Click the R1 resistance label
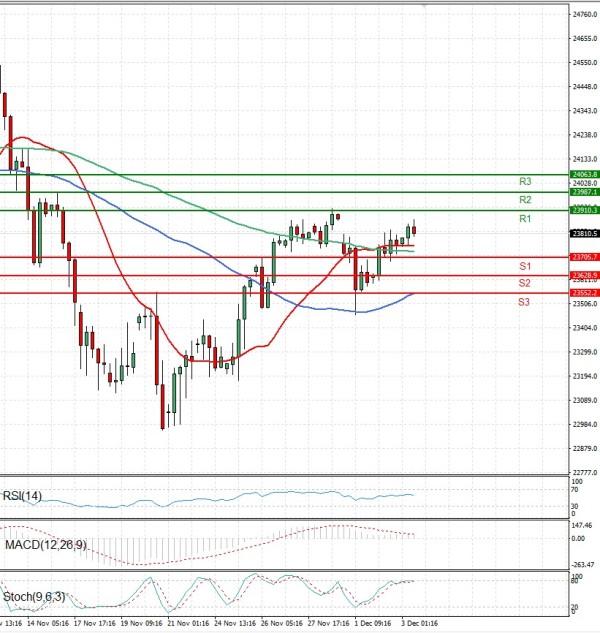This screenshot has height=633, width=600. click(524, 218)
